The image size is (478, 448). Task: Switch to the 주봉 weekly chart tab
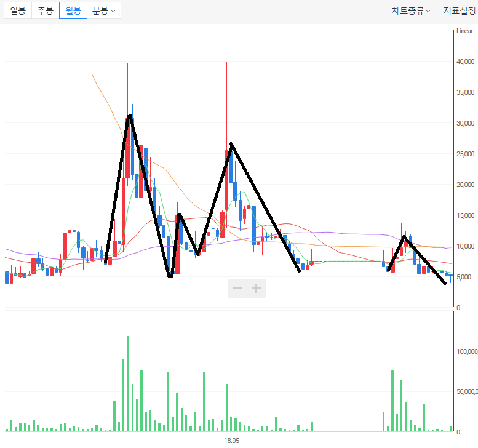click(46, 10)
